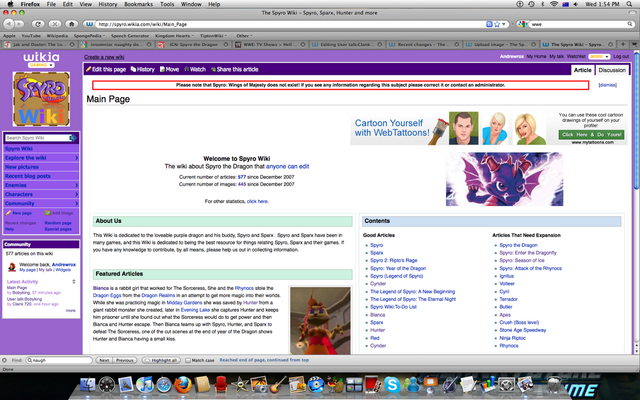
Task: Click the Create a new wiki link
Action: (104, 57)
